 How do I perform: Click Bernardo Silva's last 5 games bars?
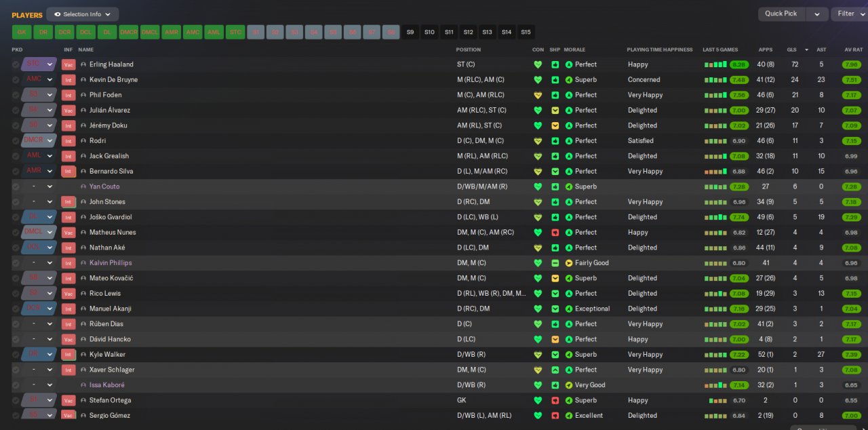tap(715, 171)
